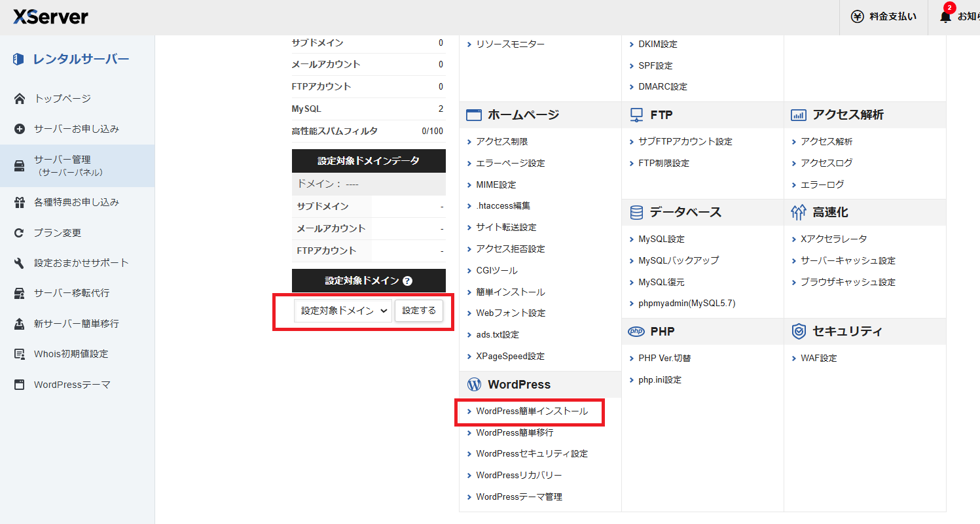Click the help question mark beside 設定対象ドメイン
The image size is (980, 524).
pyautogui.click(x=407, y=281)
